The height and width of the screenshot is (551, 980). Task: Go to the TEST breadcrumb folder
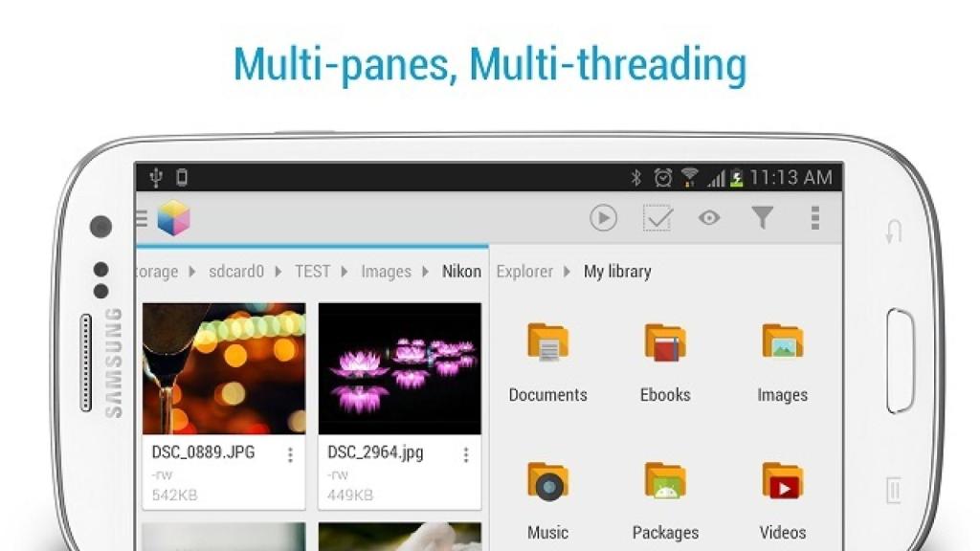coord(313,271)
